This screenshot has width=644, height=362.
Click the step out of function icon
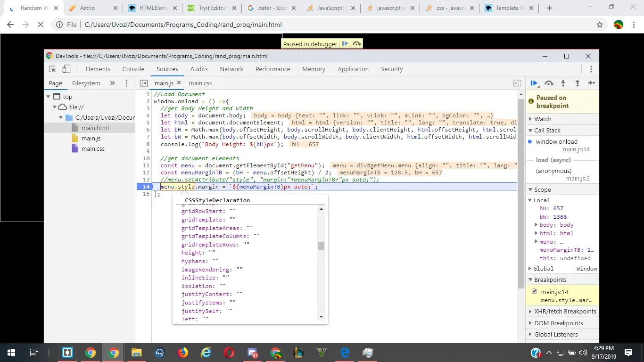click(577, 83)
